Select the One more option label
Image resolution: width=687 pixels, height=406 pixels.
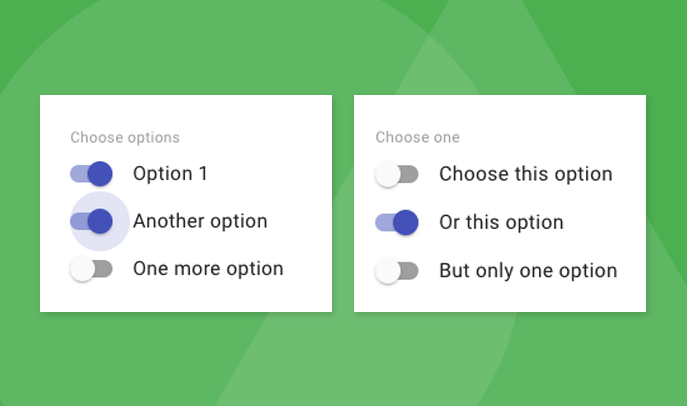[x=208, y=269]
